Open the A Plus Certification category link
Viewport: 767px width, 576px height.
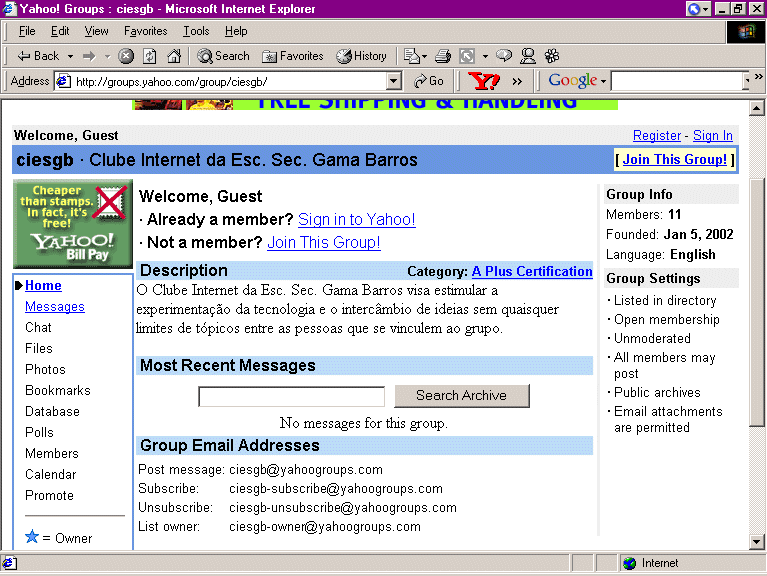532,271
